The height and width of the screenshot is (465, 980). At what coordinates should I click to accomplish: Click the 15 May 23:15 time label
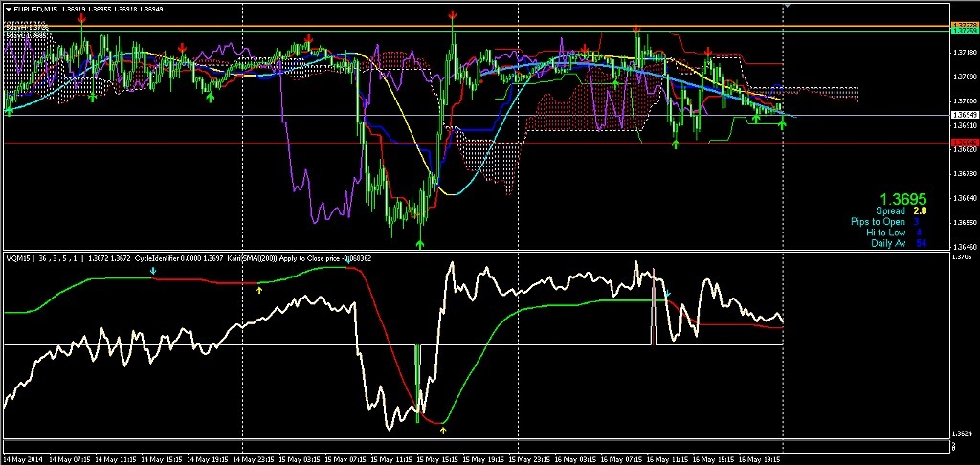click(530, 459)
